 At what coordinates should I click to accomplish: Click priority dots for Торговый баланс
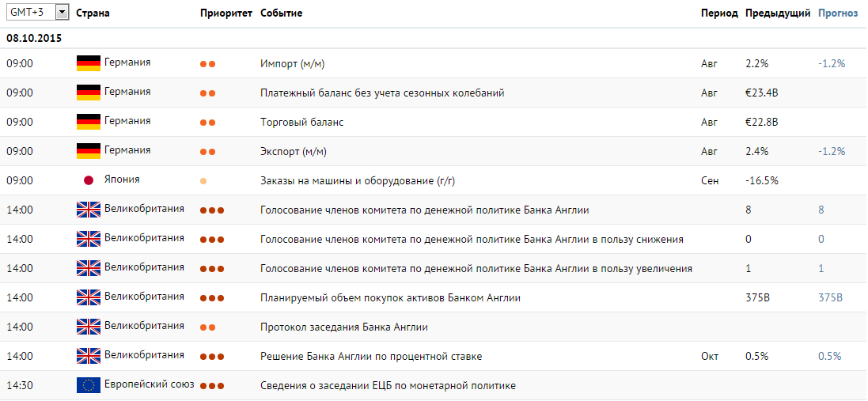point(207,123)
